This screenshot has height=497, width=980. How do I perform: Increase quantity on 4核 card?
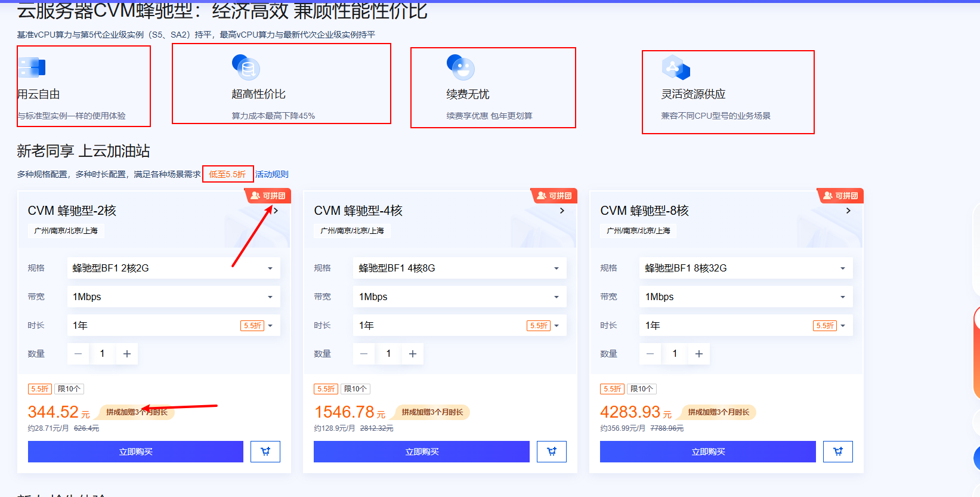(413, 354)
